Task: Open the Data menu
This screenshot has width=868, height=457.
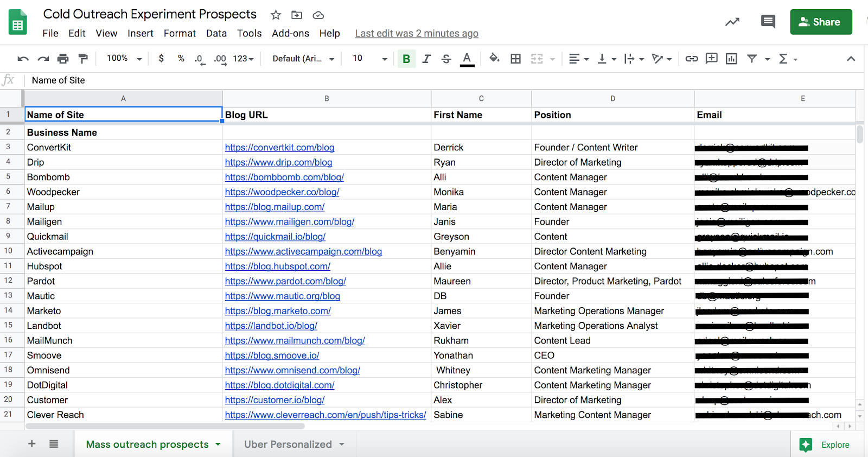Action: pyautogui.click(x=216, y=33)
